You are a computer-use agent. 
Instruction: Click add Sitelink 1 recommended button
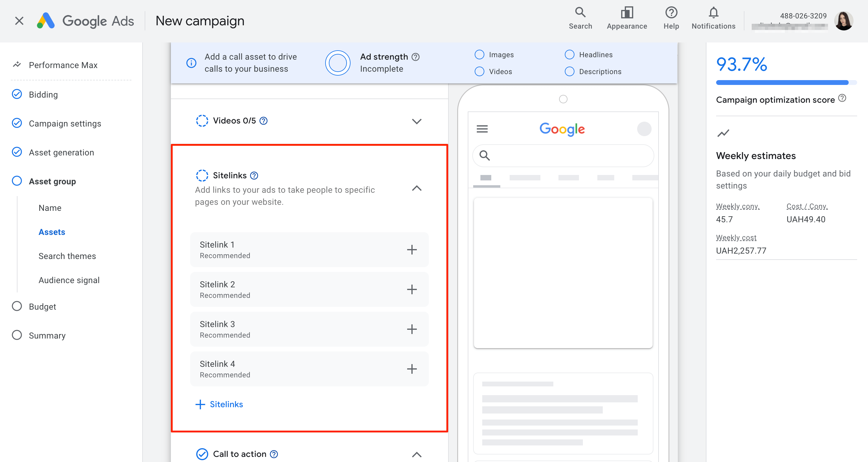point(412,250)
